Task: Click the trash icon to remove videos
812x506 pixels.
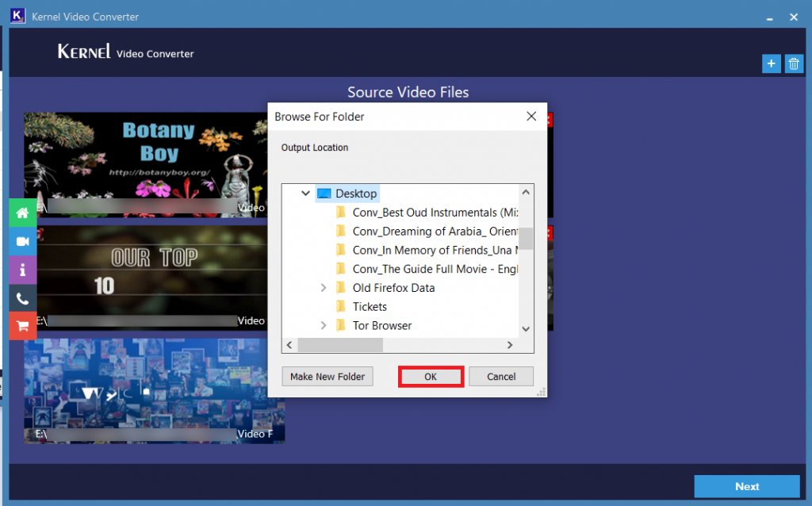Action: (794, 63)
